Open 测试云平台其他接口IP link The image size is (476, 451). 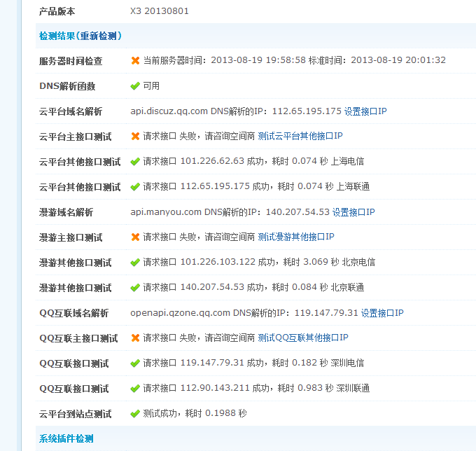(x=300, y=136)
